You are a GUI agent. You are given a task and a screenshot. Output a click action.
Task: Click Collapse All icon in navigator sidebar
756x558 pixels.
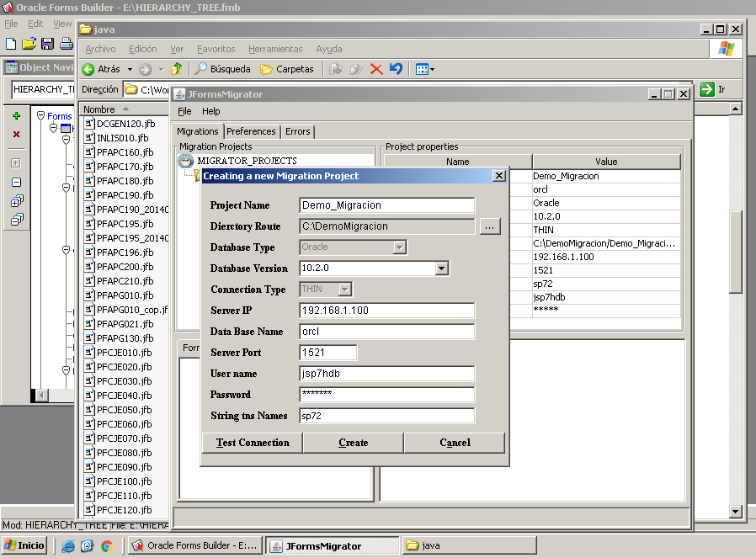click(x=17, y=220)
